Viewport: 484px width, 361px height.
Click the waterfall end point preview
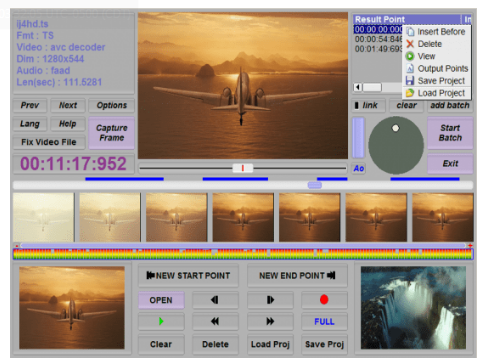[413, 308]
